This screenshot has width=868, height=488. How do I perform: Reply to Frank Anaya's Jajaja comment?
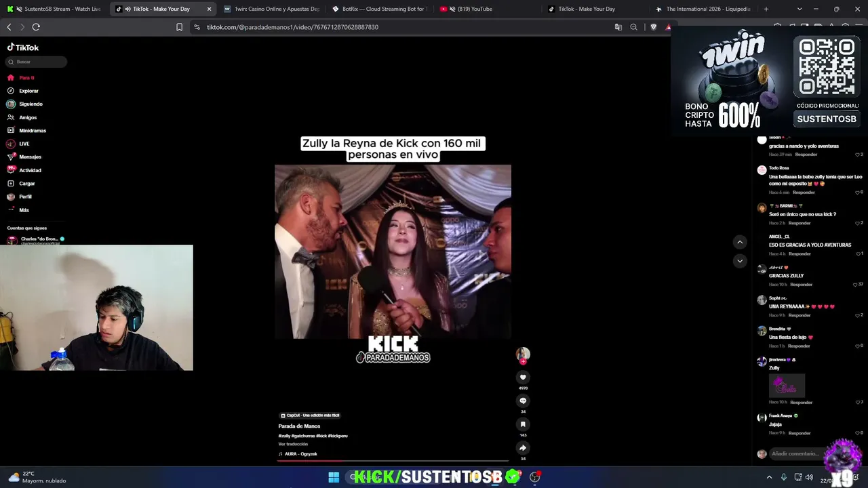(x=800, y=433)
